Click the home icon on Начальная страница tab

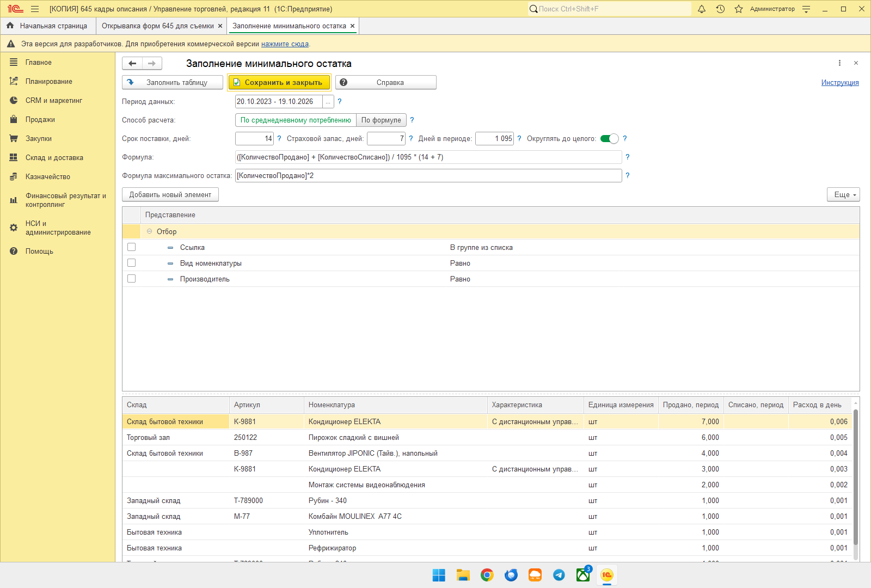pyautogui.click(x=10, y=26)
